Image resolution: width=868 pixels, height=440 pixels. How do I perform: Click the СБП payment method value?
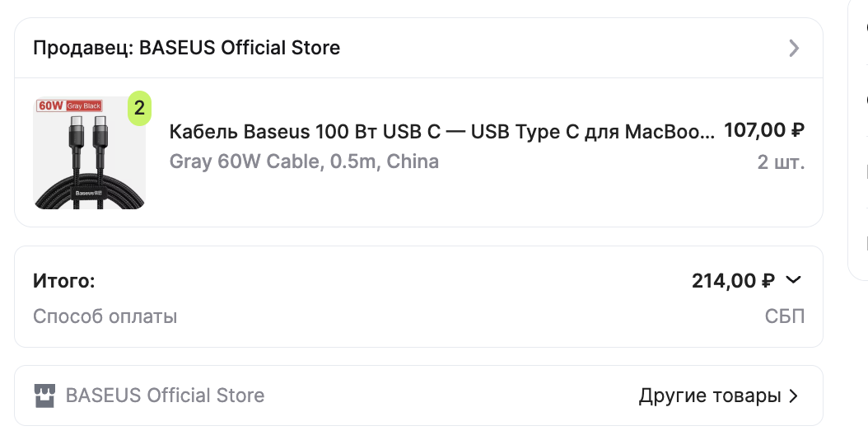pyautogui.click(x=784, y=316)
